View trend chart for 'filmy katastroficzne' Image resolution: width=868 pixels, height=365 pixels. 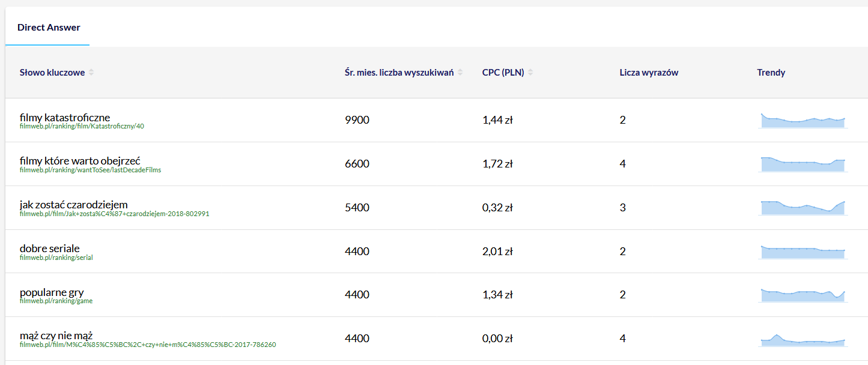click(x=803, y=121)
